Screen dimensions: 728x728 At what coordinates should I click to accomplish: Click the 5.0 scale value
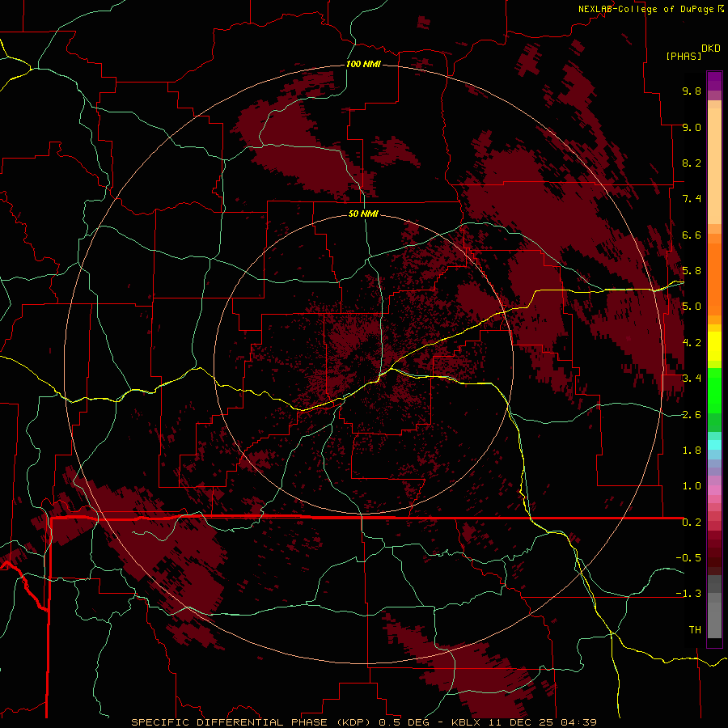click(692, 307)
